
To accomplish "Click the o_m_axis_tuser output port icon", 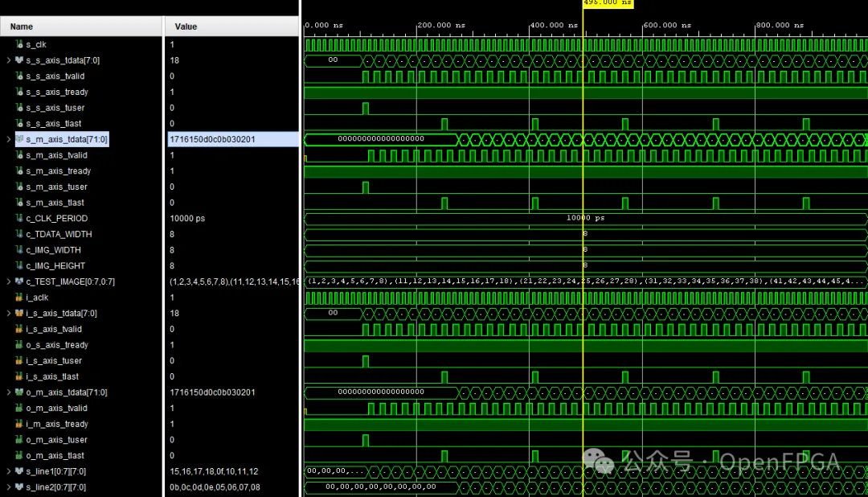I will pos(19,439).
